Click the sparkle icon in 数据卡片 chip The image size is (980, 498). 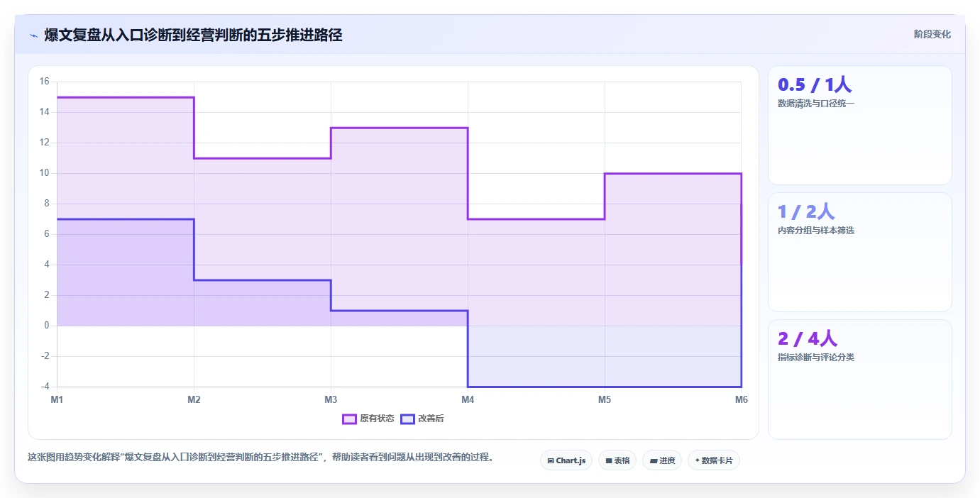[698, 460]
